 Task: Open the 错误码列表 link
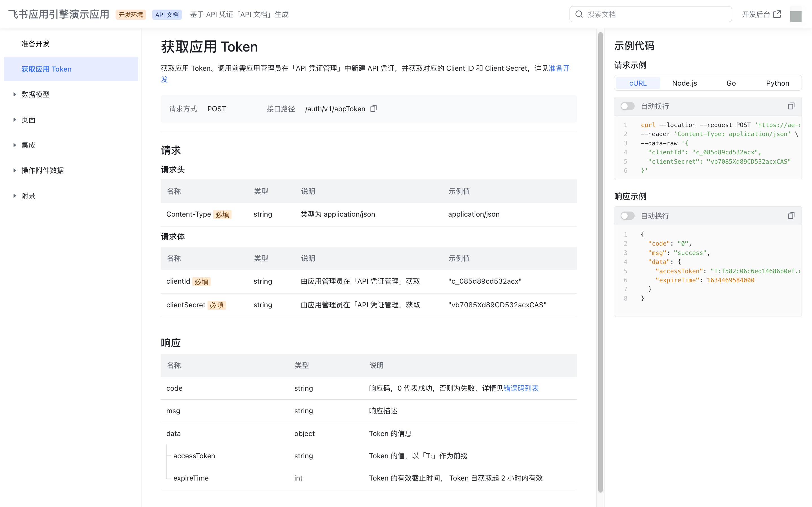pyautogui.click(x=521, y=388)
